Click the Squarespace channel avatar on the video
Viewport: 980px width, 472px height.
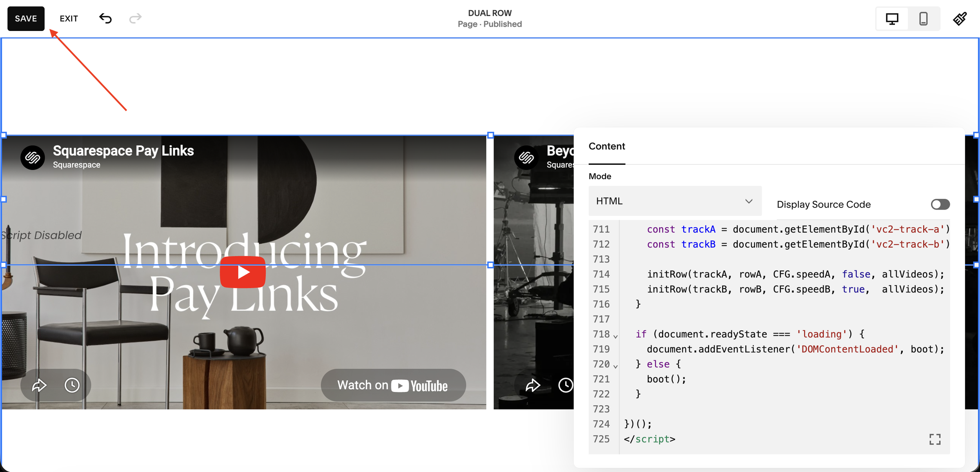coord(33,157)
